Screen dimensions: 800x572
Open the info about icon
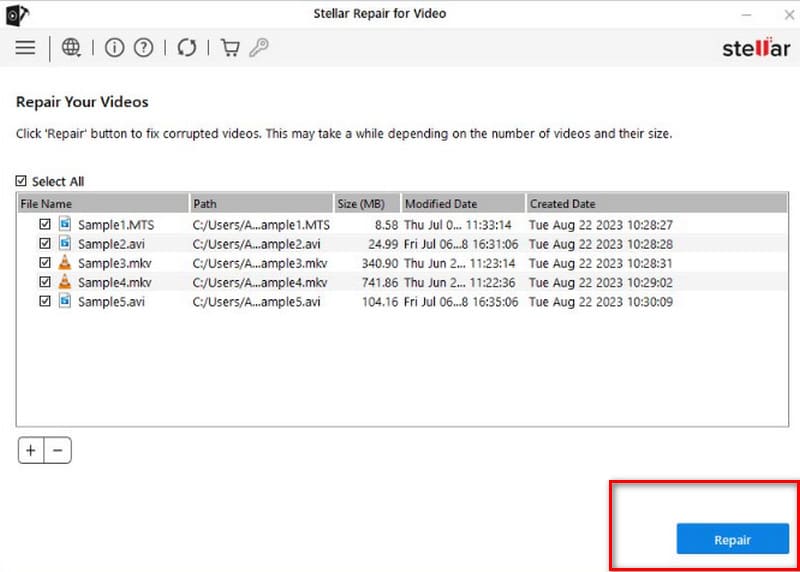114,48
